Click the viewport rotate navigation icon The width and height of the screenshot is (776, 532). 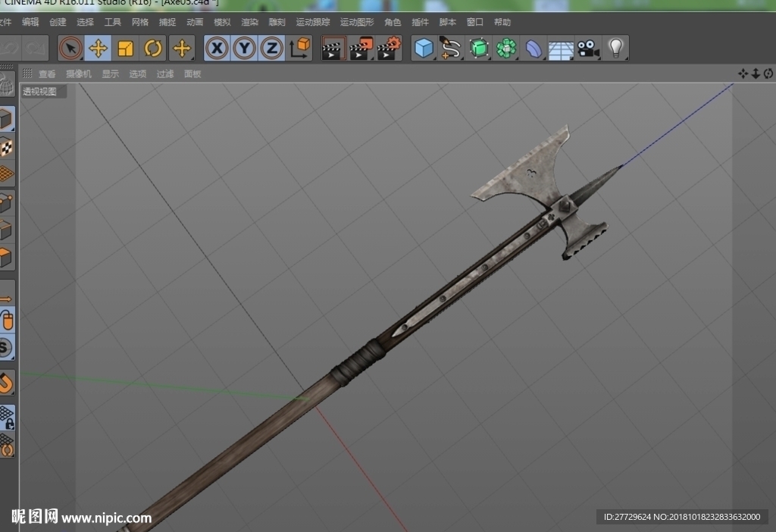[768, 74]
